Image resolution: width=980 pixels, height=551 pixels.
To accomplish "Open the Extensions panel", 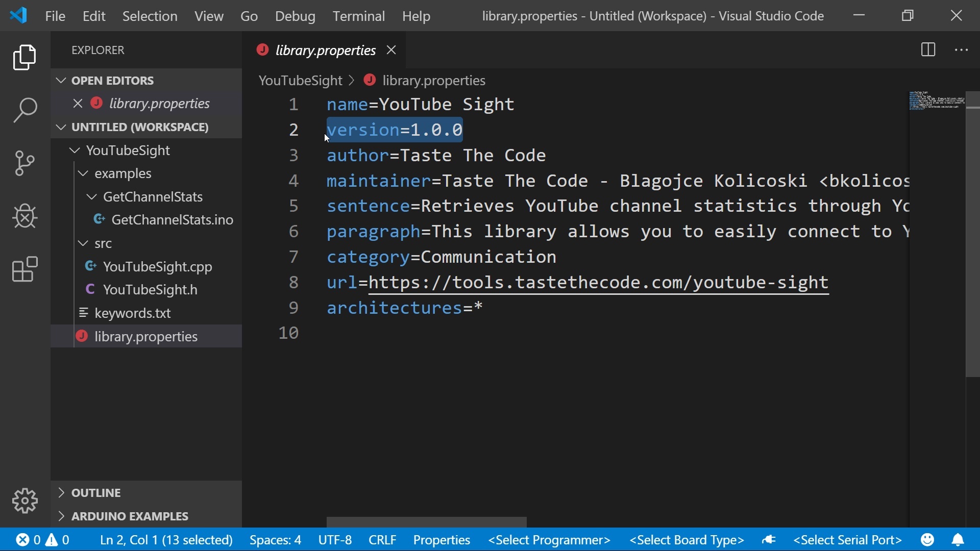I will tap(24, 269).
